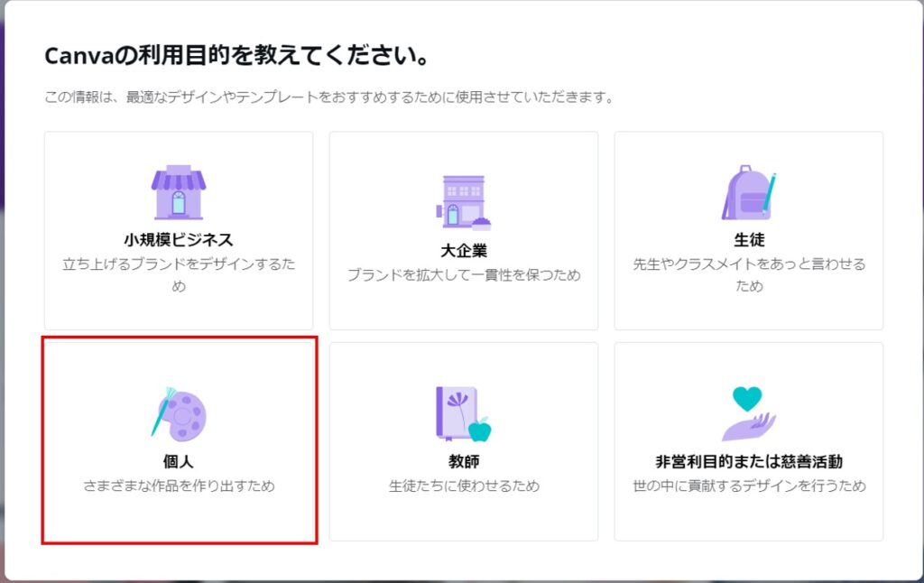Click text 先生やクラスメイトをあっと言わせるため

[x=749, y=274]
